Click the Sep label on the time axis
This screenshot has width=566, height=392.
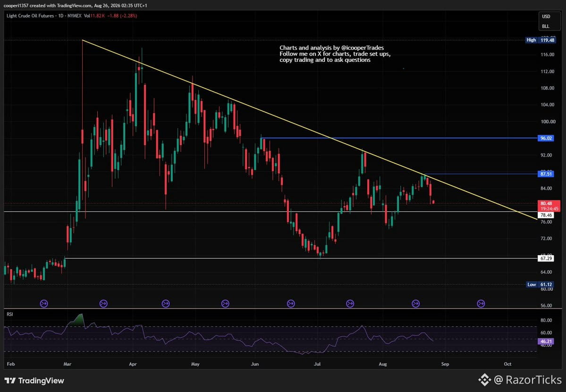[x=445, y=364]
